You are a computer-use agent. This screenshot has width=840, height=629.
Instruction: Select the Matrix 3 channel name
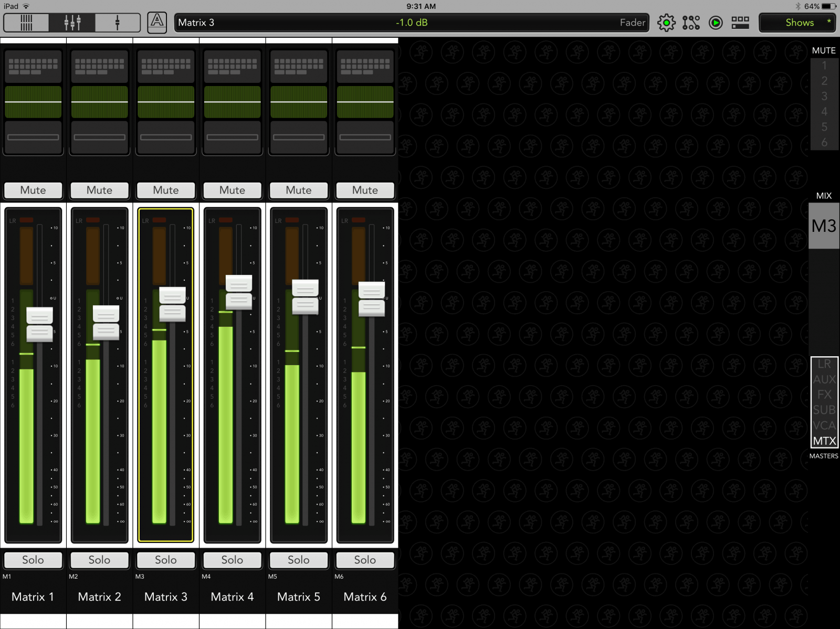[x=166, y=597]
